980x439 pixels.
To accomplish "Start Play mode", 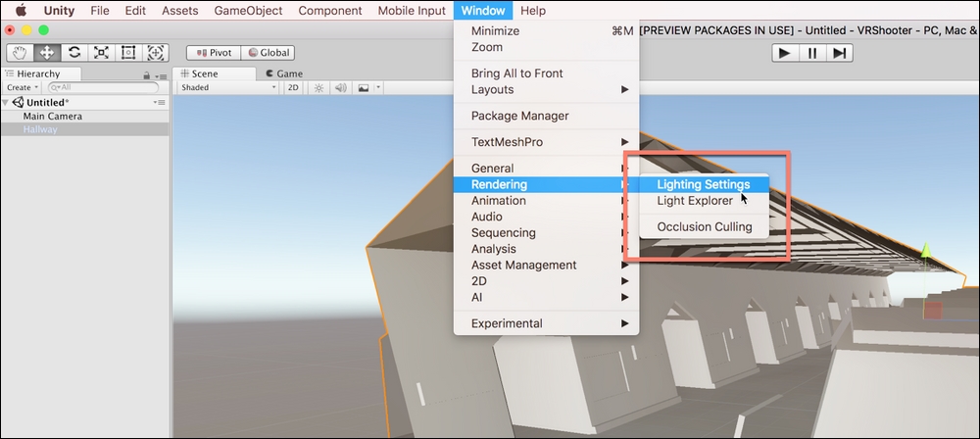I will 785,53.
